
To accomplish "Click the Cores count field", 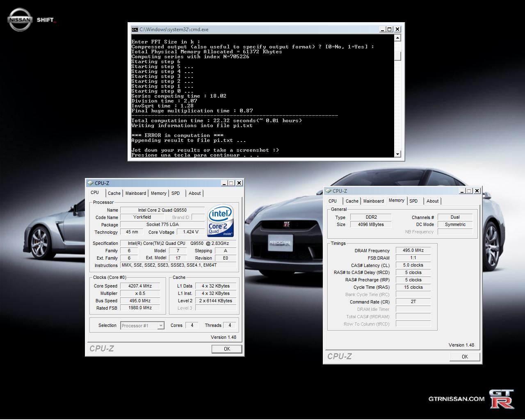I will coord(192,325).
